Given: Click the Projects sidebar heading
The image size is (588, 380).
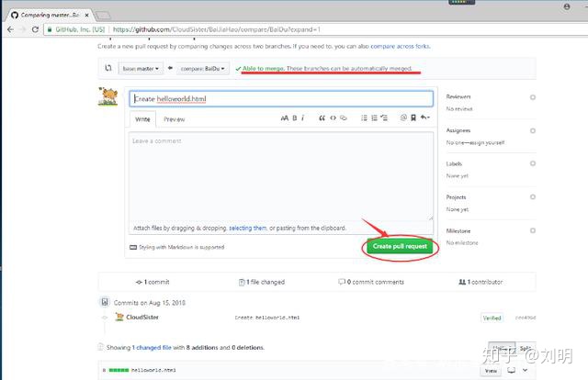Looking at the screenshot, I should click(x=456, y=197).
